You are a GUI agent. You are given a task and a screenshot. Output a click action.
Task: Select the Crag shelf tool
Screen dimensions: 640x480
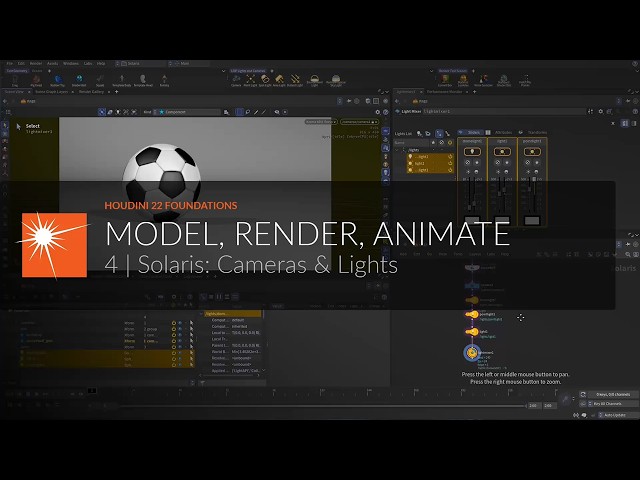tap(15, 80)
